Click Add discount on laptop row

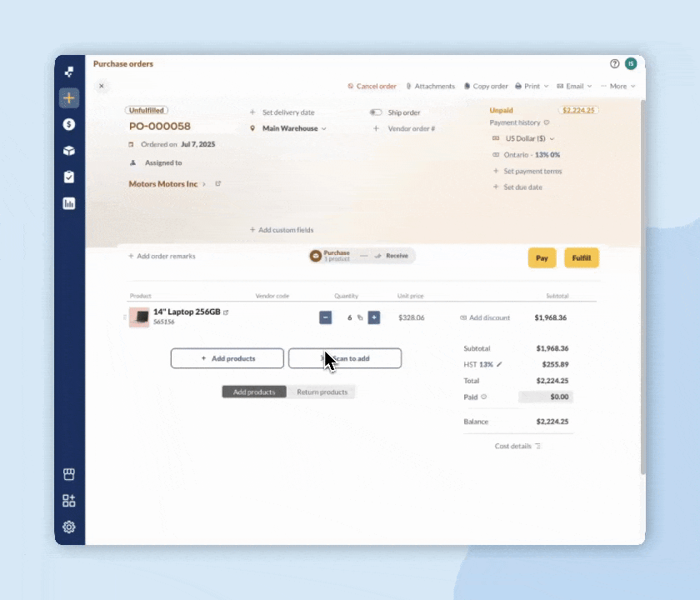(x=485, y=317)
